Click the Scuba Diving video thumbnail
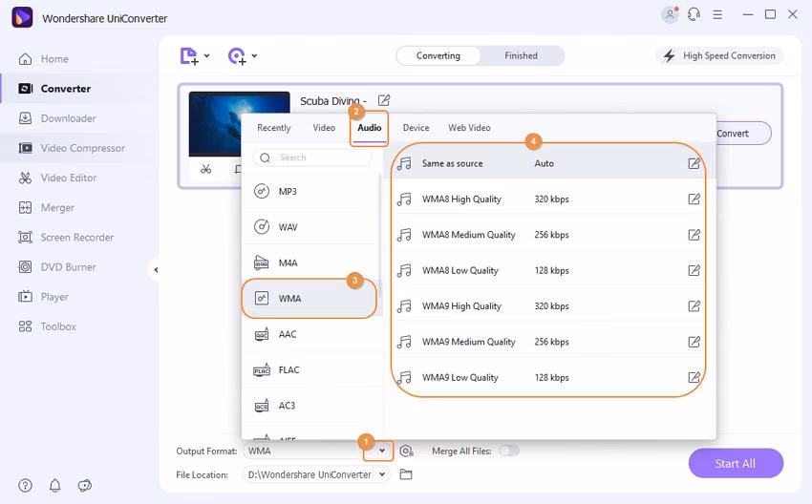812x504 pixels. pos(239,124)
